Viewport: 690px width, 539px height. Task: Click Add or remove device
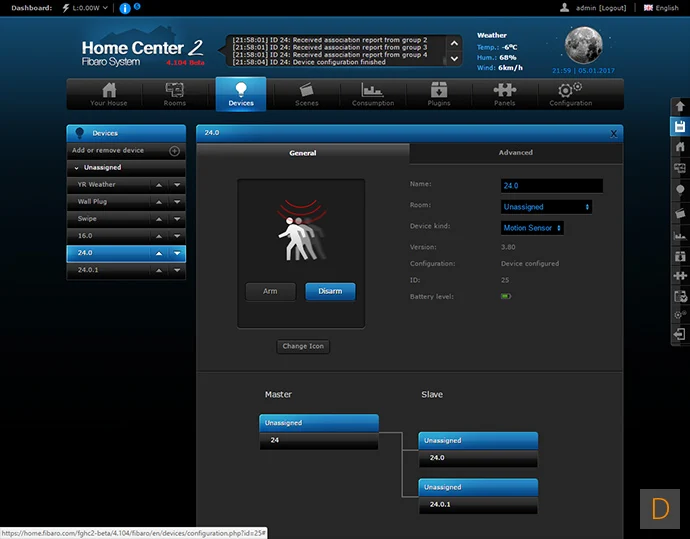point(108,150)
